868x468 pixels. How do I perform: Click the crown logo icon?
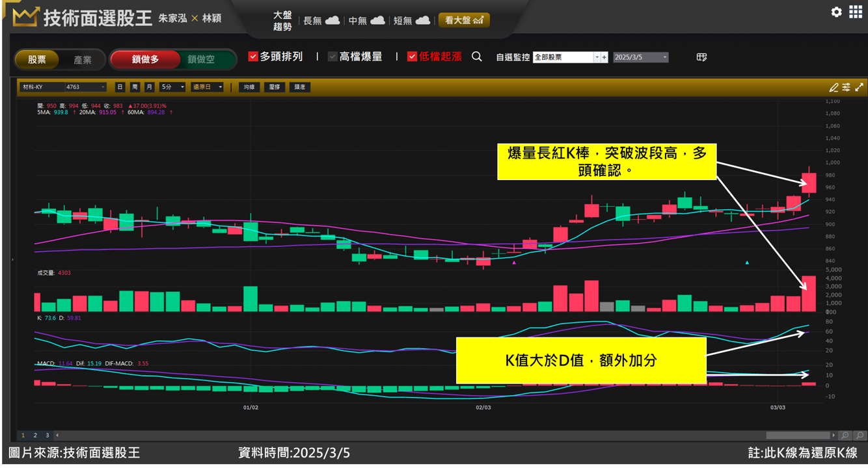[x=25, y=17]
